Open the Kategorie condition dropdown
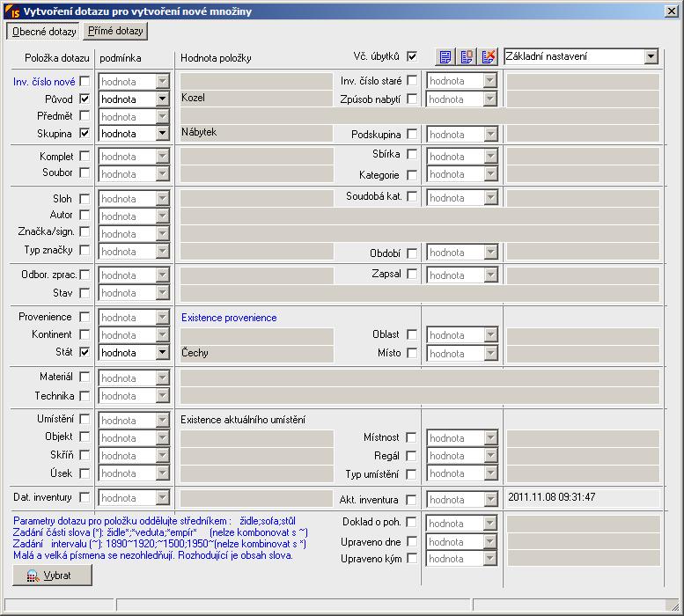684x616 pixels. point(490,174)
